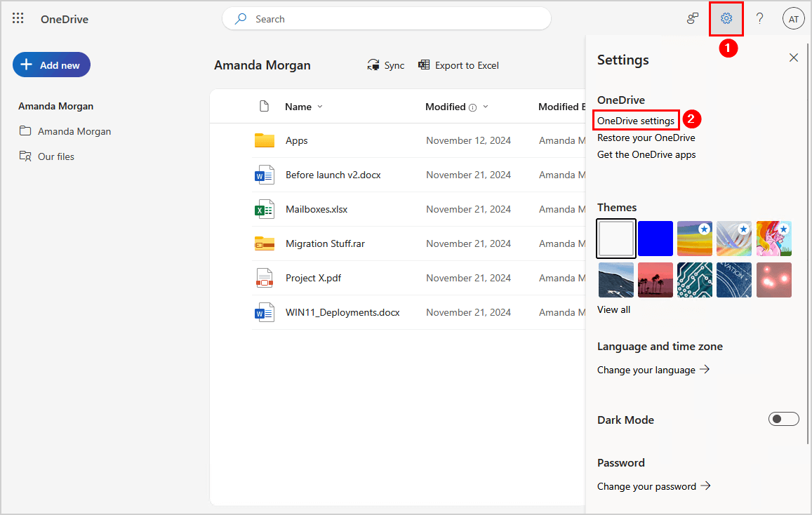Click the Export to Excel icon

pos(424,65)
